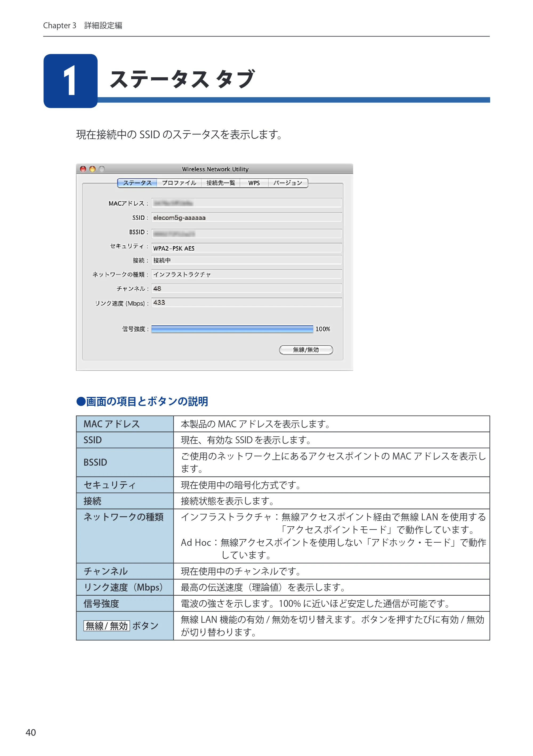Click the ネットワークの種類 table cell

coord(125,536)
